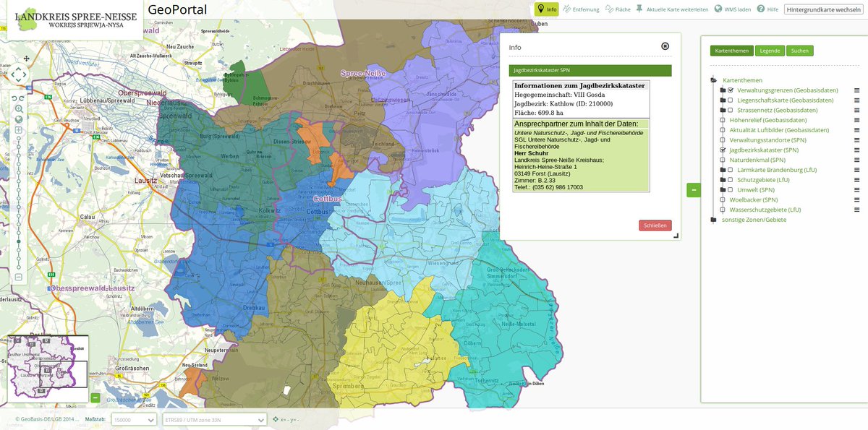Click the four-arrow pan control
The image size is (868, 430).
pos(18,74)
